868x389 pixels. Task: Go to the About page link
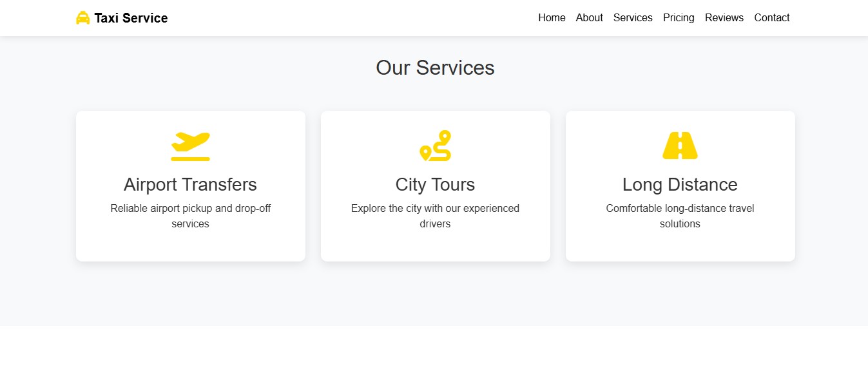coord(589,18)
